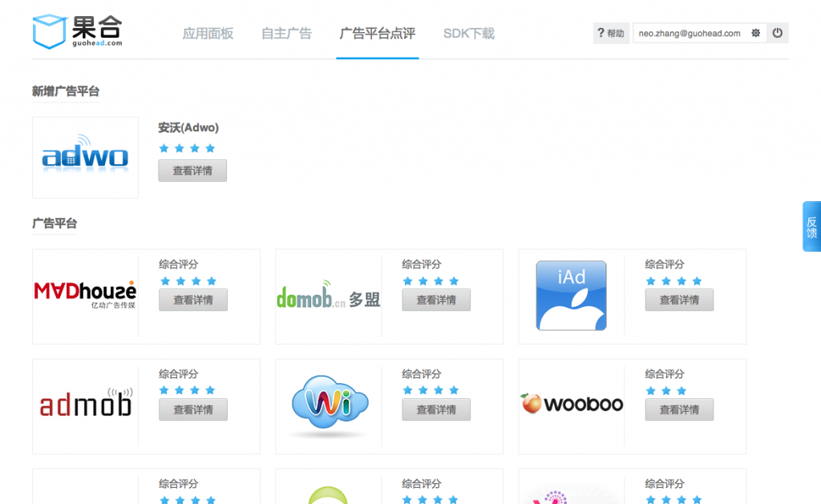The width and height of the screenshot is (821, 504).
Task: View details for Adwo platform
Action: pyautogui.click(x=192, y=171)
